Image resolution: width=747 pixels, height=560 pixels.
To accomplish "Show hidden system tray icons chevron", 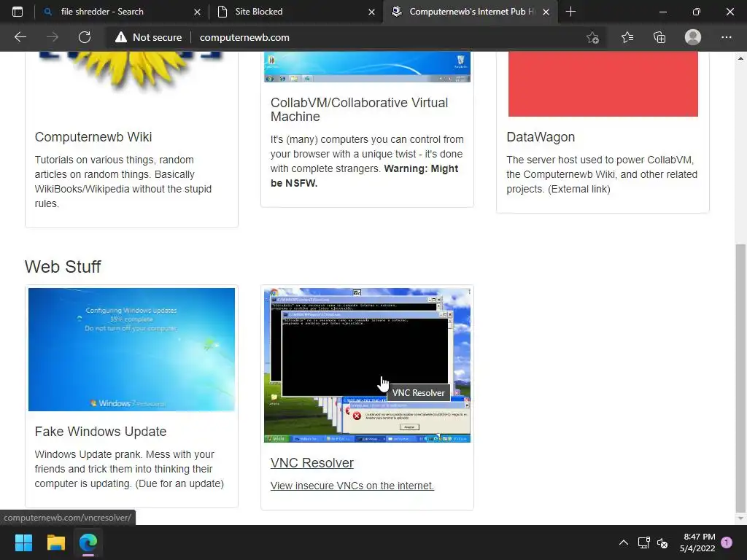I will [x=623, y=542].
